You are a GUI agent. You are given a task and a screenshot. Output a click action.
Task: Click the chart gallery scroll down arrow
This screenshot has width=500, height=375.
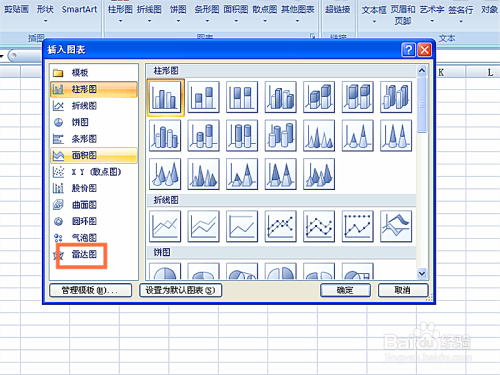click(x=422, y=274)
